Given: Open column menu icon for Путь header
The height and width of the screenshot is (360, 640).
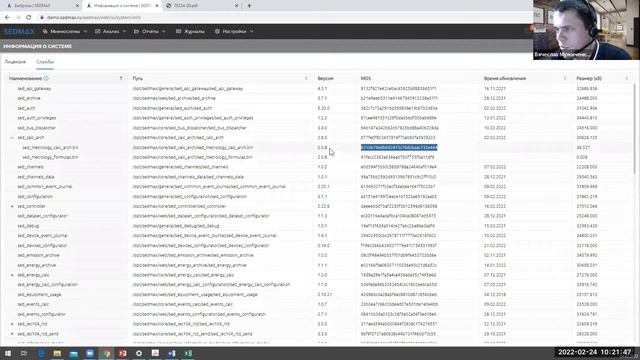Looking at the screenshot, I should 306,78.
